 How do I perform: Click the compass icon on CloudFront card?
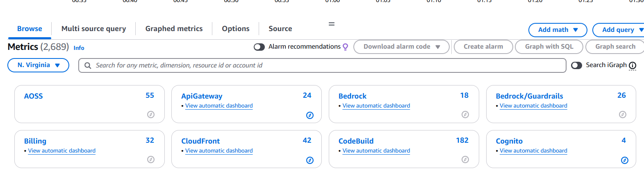(x=310, y=160)
